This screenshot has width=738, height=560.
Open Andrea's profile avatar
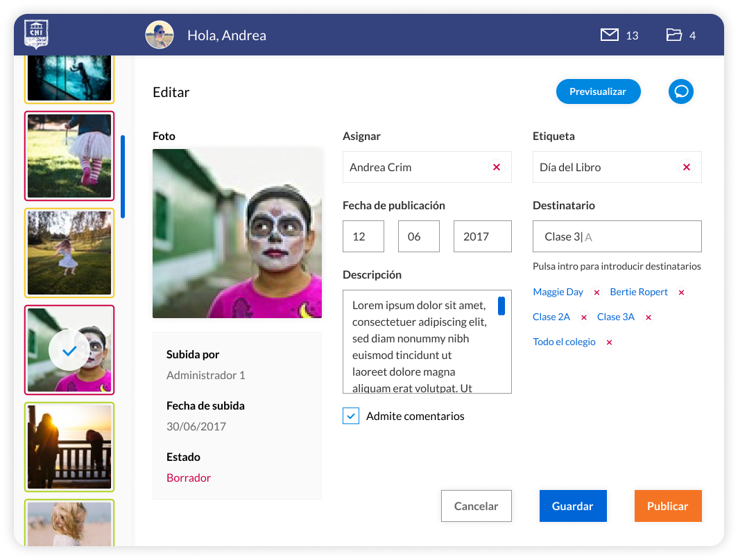[x=160, y=35]
